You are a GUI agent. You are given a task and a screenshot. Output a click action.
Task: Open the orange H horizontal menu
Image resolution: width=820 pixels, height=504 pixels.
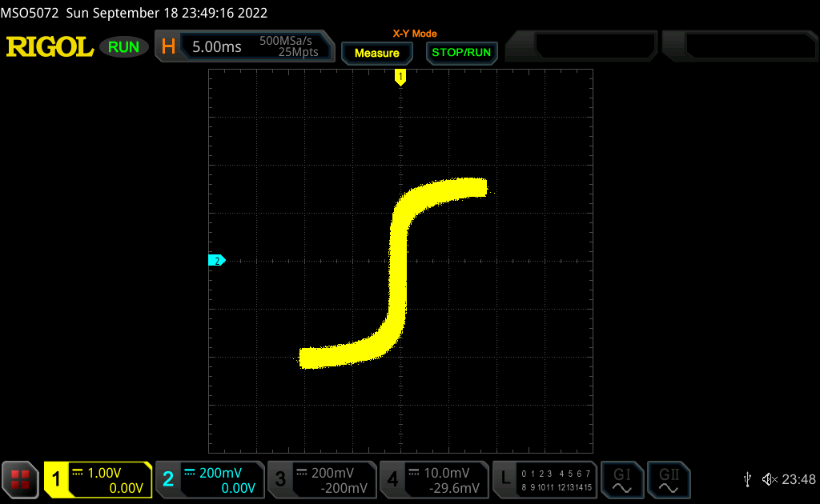click(x=167, y=47)
